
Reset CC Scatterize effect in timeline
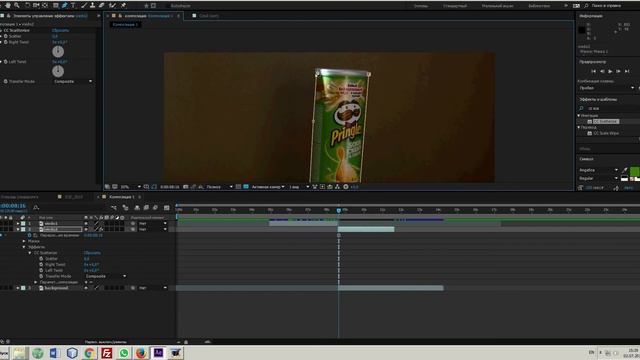(x=92, y=253)
